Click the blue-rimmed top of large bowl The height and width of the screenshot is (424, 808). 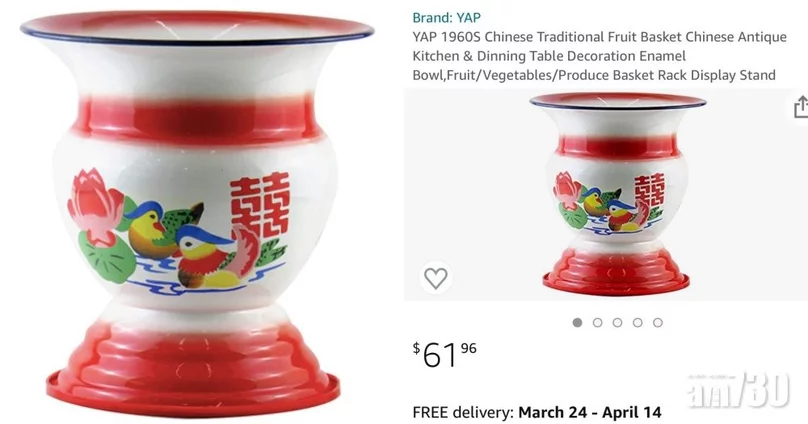(x=197, y=27)
